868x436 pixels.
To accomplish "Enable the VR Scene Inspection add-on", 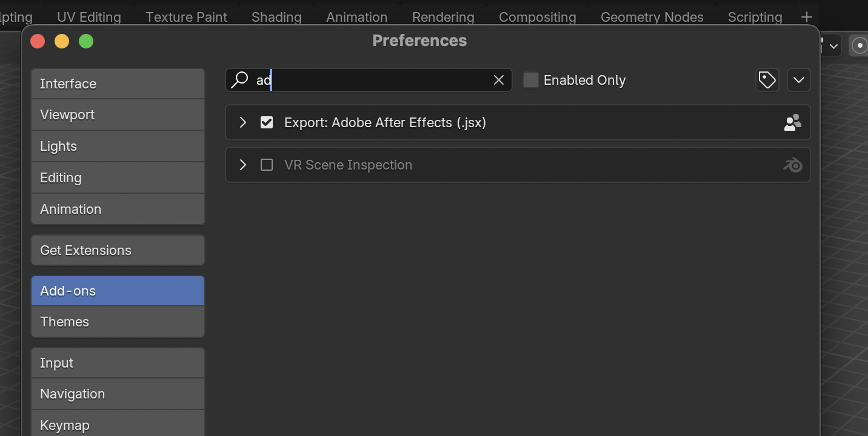I will pyautogui.click(x=267, y=165).
